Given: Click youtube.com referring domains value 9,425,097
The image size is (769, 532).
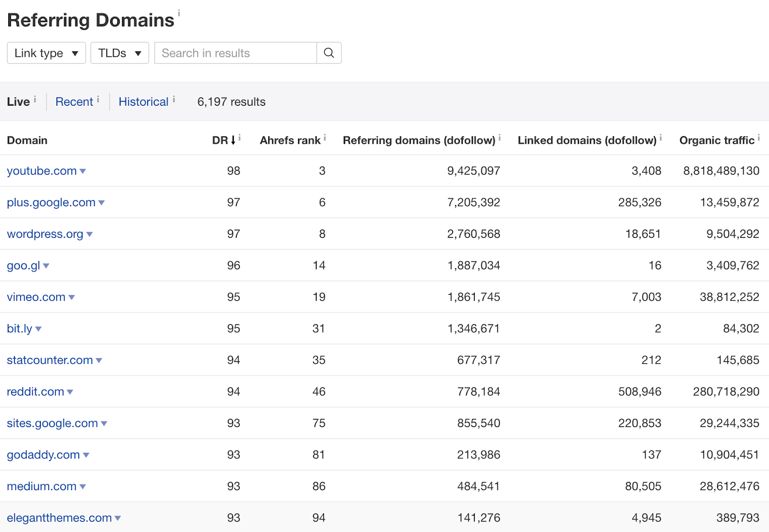Looking at the screenshot, I should click(x=473, y=171).
